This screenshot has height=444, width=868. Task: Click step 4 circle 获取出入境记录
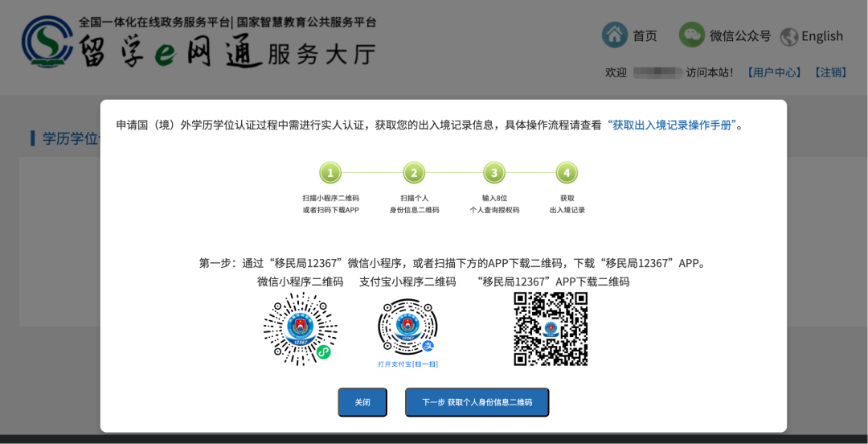[x=567, y=173]
